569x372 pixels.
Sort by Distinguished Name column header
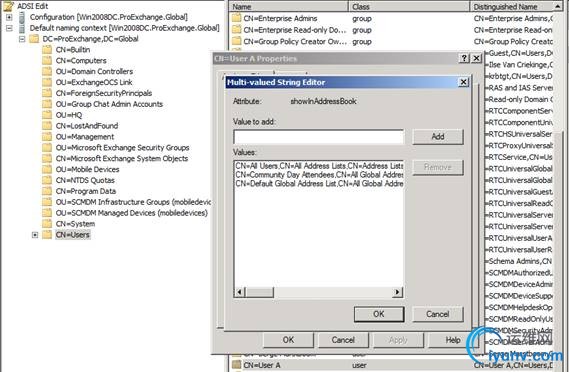tap(511, 7)
